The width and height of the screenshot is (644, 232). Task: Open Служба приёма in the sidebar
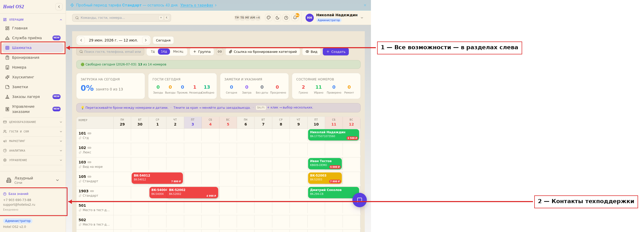pos(33,38)
